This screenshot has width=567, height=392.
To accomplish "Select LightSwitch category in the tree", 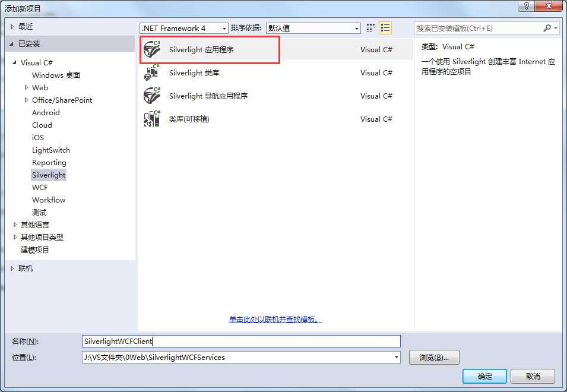I will 51,150.
